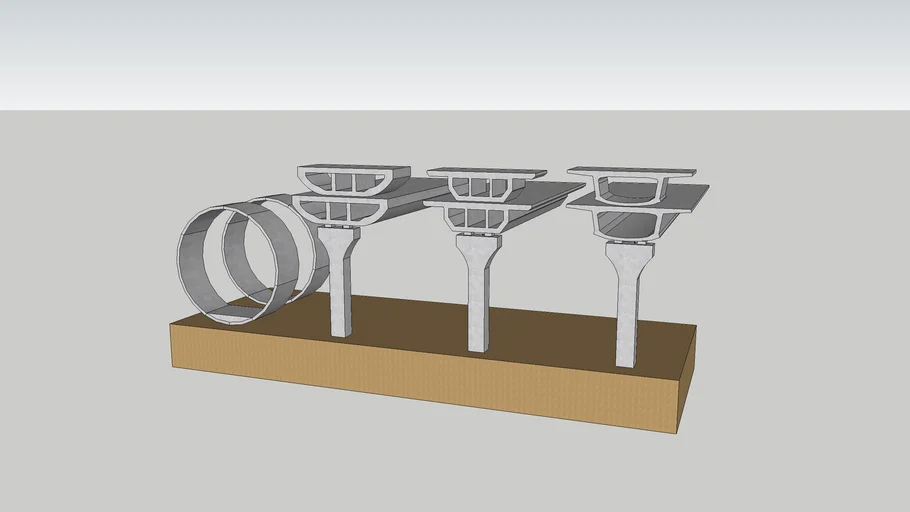Select the right end face of base
Image resolution: width=910 pixels, height=512 pixels.
pos(686,380)
